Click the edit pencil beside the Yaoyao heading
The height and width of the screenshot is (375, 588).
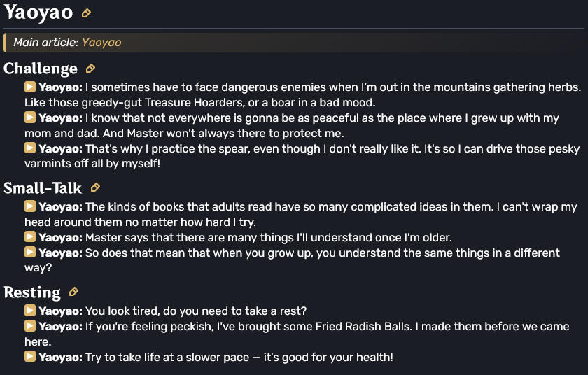86,13
